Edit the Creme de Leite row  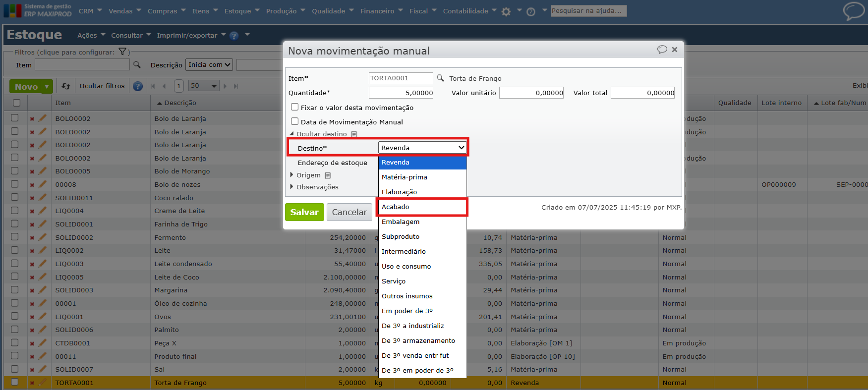point(43,211)
